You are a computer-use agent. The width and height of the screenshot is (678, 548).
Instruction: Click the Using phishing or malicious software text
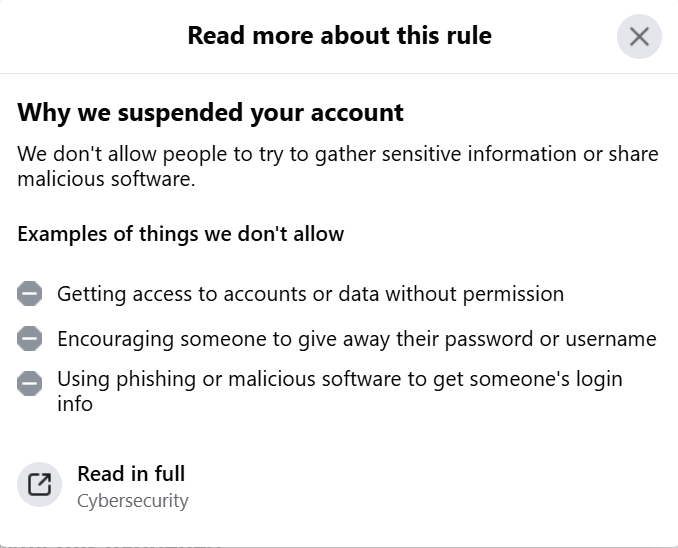(x=339, y=380)
